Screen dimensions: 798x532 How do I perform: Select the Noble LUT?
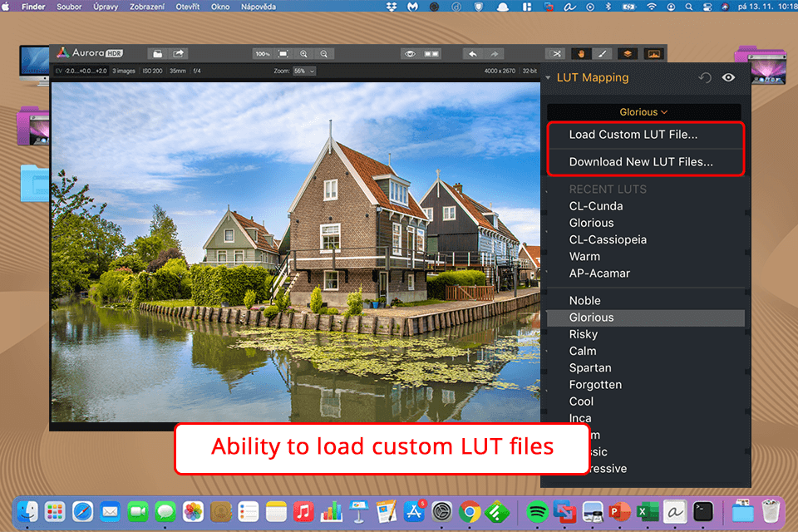tap(584, 301)
